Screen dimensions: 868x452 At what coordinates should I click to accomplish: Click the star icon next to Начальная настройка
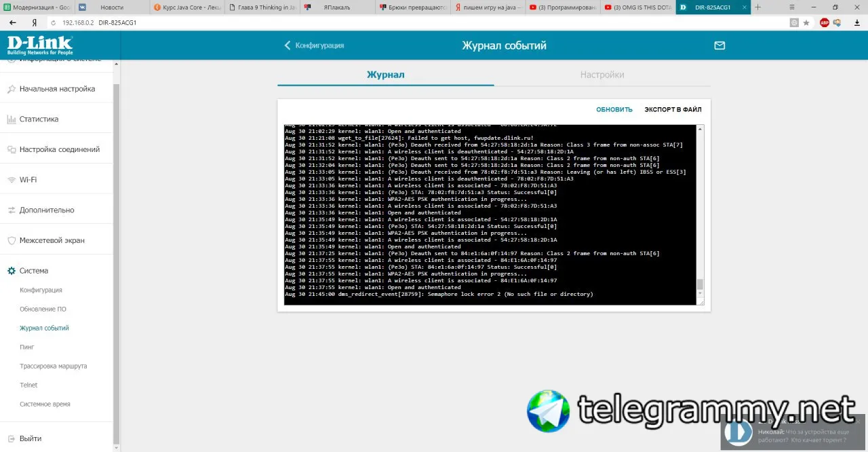(x=12, y=89)
